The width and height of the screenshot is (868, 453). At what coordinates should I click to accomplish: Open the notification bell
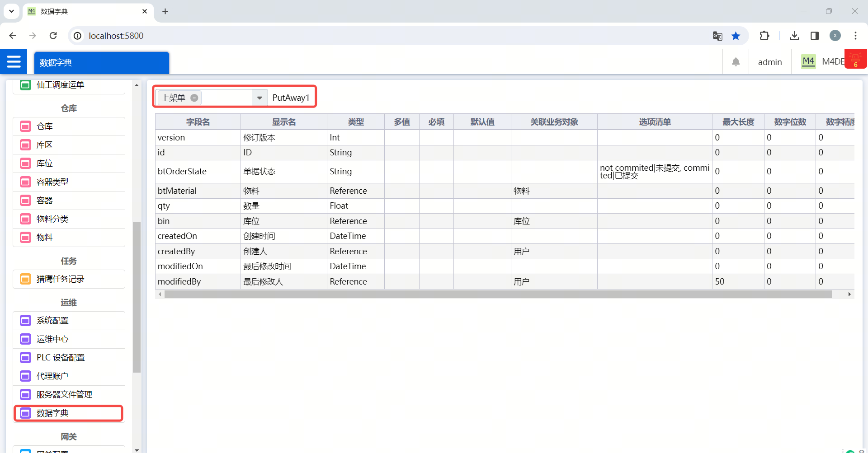(736, 62)
